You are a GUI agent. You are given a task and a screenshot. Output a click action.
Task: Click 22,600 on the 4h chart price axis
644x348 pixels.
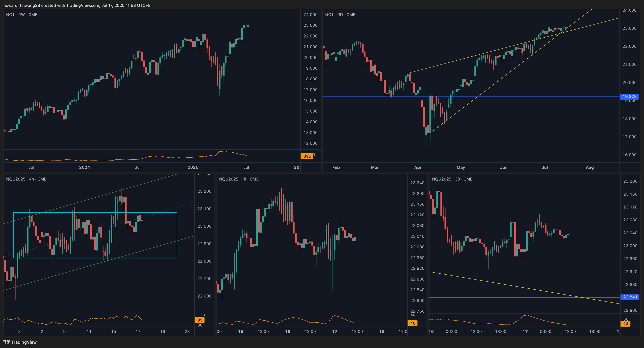[204, 296]
